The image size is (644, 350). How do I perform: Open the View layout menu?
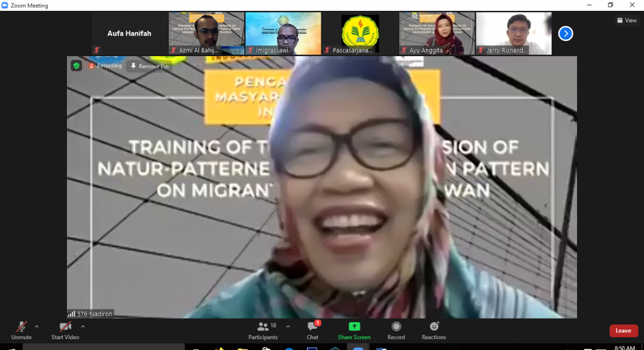[627, 21]
